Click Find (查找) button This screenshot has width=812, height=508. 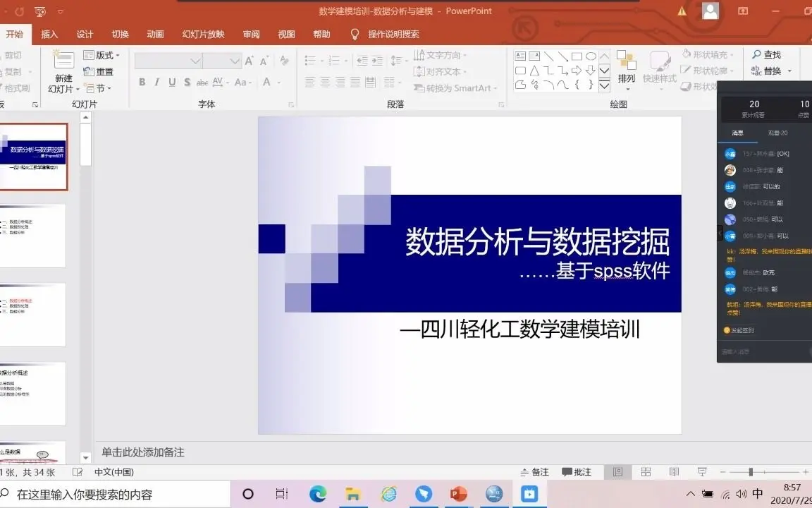tap(766, 54)
